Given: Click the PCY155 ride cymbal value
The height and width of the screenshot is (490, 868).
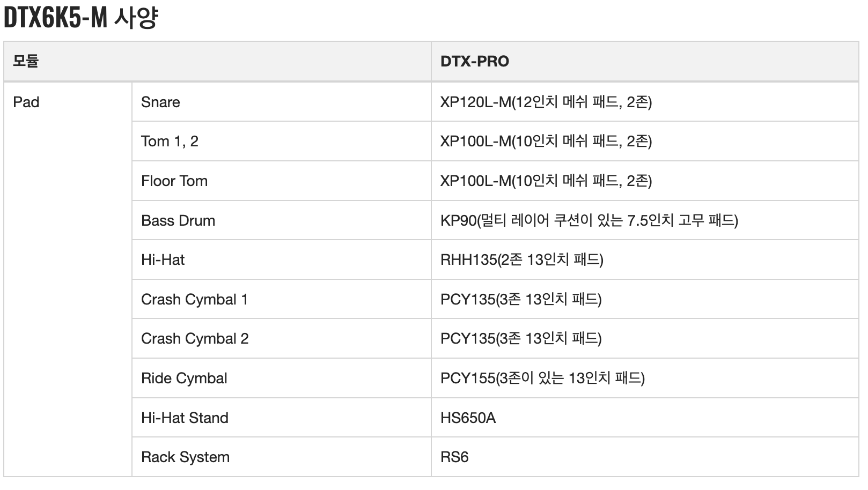Looking at the screenshot, I should coord(542,378).
